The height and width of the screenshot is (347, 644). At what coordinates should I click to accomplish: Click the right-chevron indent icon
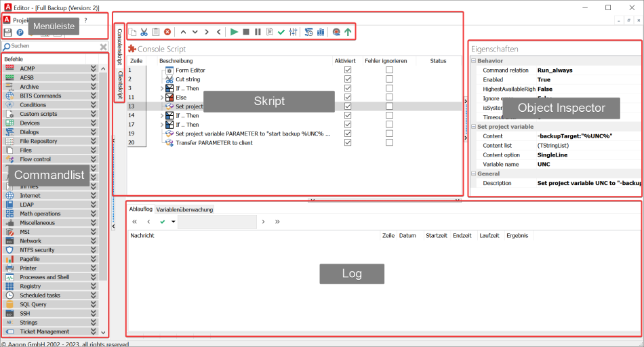point(207,32)
